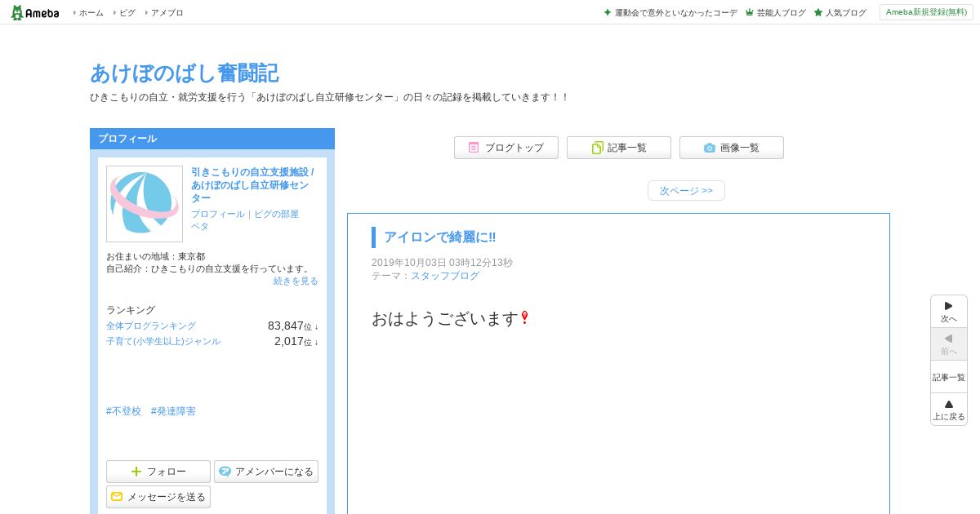Open 全体ブログランキング link
Image resolution: width=980 pixels, height=514 pixels.
151,326
